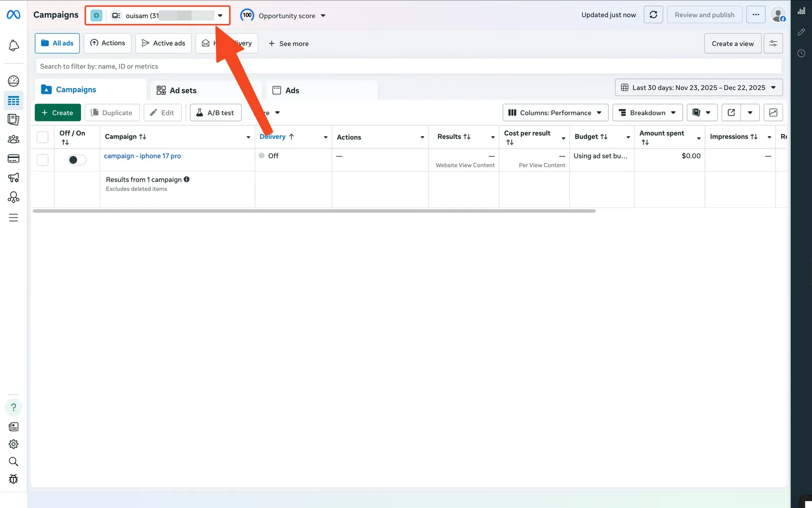Open the charts insights icon on right panel

pyautogui.click(x=802, y=10)
